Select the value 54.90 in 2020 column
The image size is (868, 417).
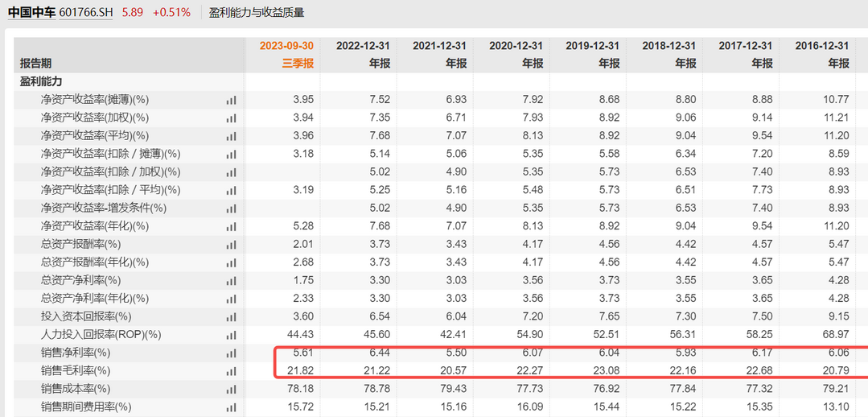(x=529, y=335)
